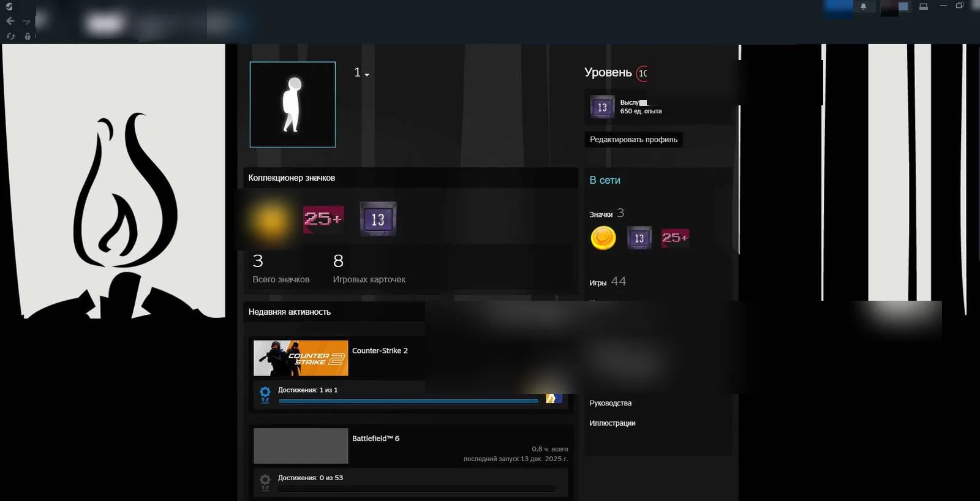Screen dimensions: 980x501
Task: Expand the dropdown arrow beside profile name 1
Action: [367, 75]
